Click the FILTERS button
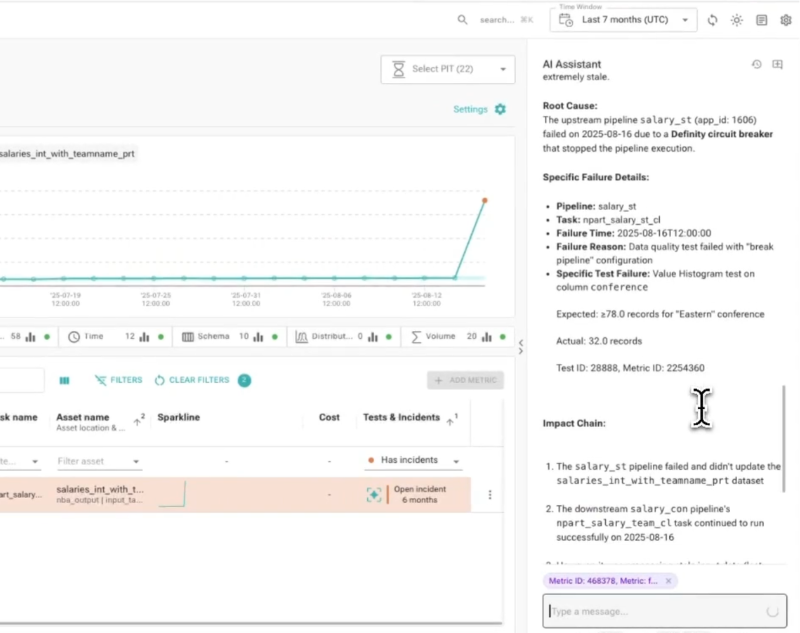 click(x=118, y=380)
